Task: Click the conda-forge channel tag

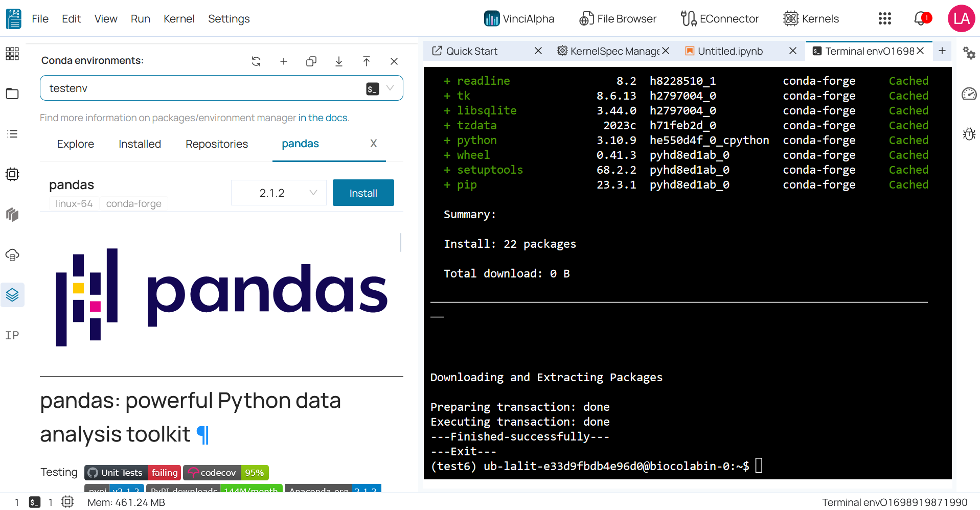Action: [134, 204]
